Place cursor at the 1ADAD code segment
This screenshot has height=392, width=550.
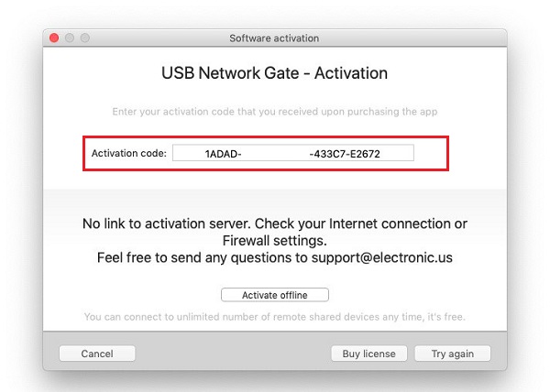223,154
